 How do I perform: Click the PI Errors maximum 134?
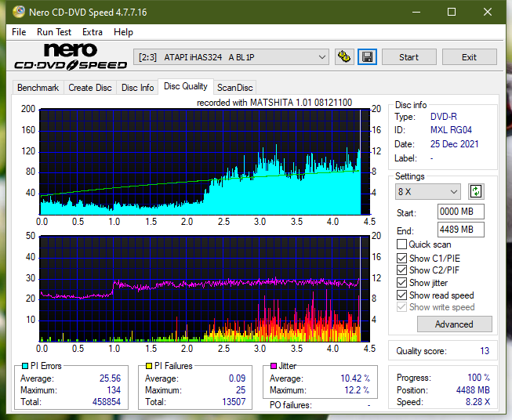[114, 390]
